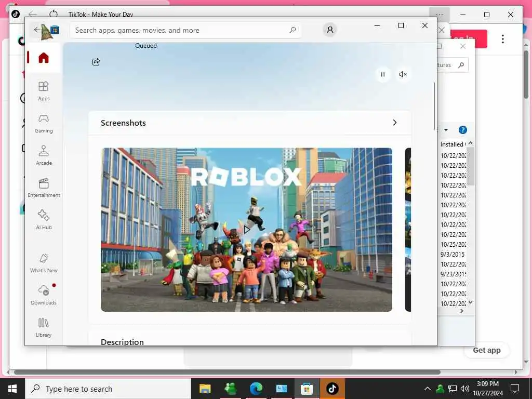Open the notification center
Viewport: 532px width, 399px height.
(x=515, y=389)
